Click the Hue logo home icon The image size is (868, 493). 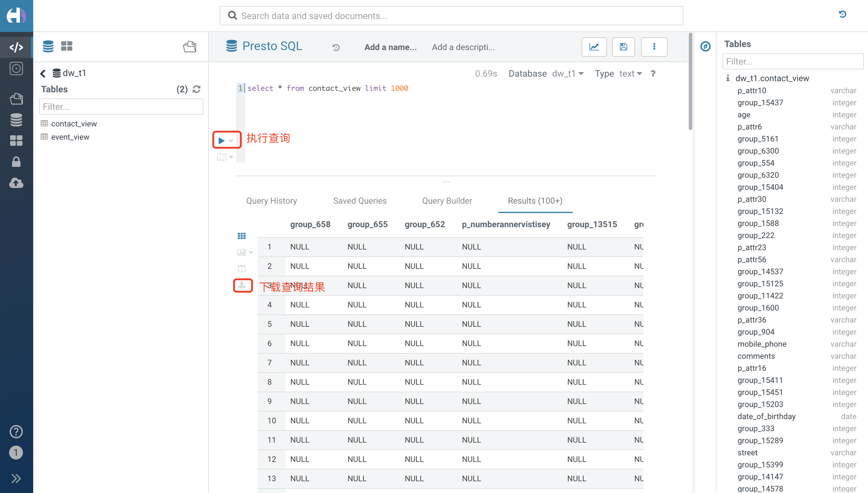16,16
